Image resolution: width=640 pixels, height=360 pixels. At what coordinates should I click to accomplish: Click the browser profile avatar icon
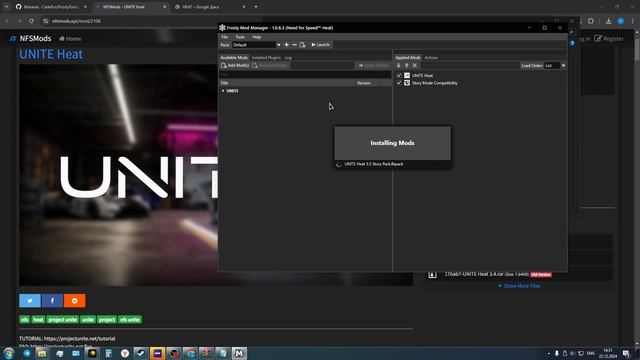pos(620,21)
